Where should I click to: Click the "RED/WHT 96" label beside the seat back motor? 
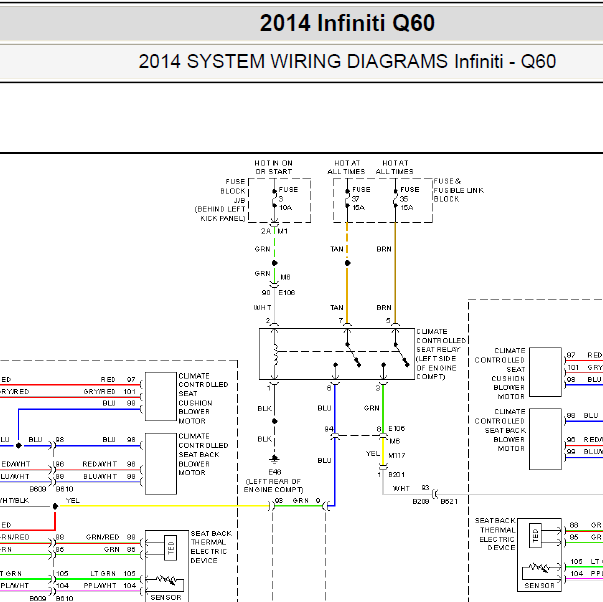coord(109,464)
